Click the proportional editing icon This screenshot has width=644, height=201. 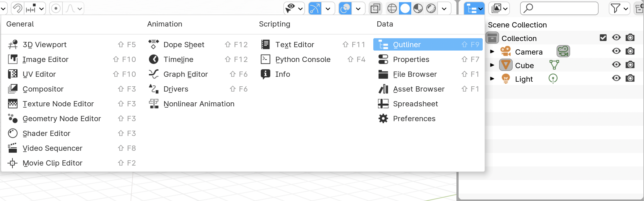(56, 8)
